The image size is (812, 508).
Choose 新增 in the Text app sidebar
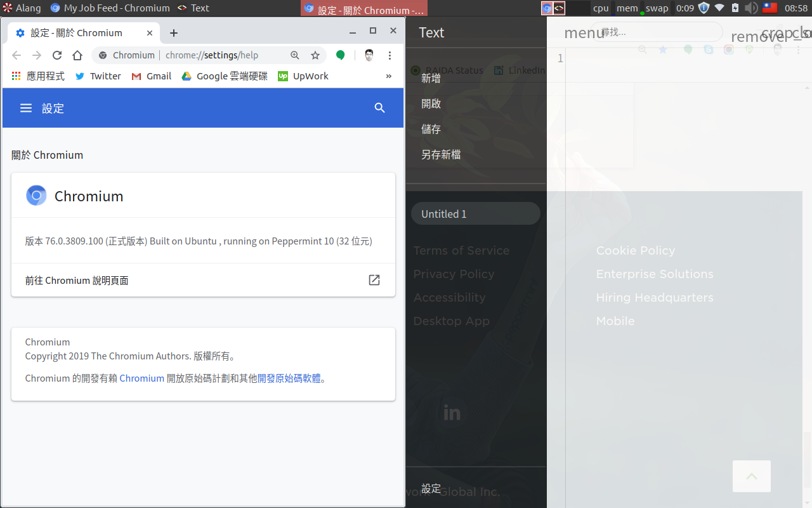pos(431,78)
